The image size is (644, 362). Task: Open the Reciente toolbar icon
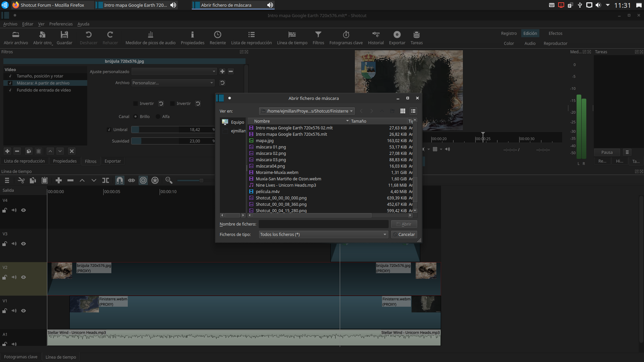tap(218, 38)
